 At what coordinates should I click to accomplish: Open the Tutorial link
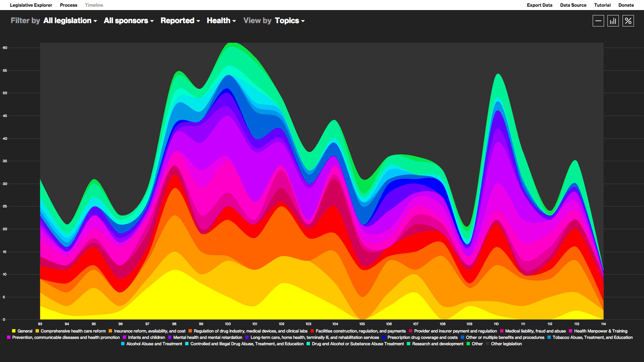click(x=602, y=5)
